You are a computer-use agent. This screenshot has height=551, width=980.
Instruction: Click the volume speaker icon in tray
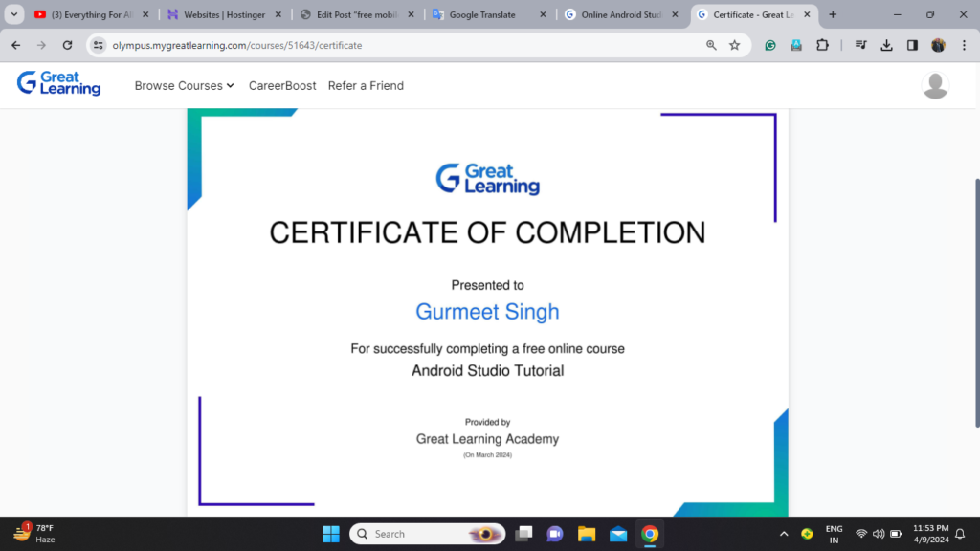[x=879, y=534]
